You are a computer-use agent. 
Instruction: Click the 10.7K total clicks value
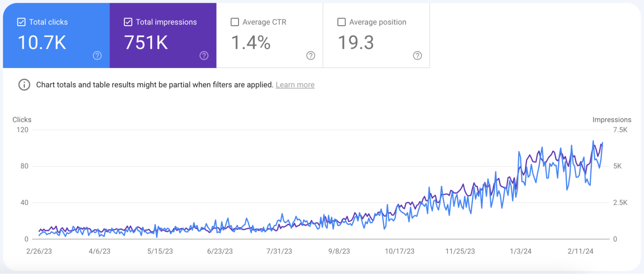[42, 43]
